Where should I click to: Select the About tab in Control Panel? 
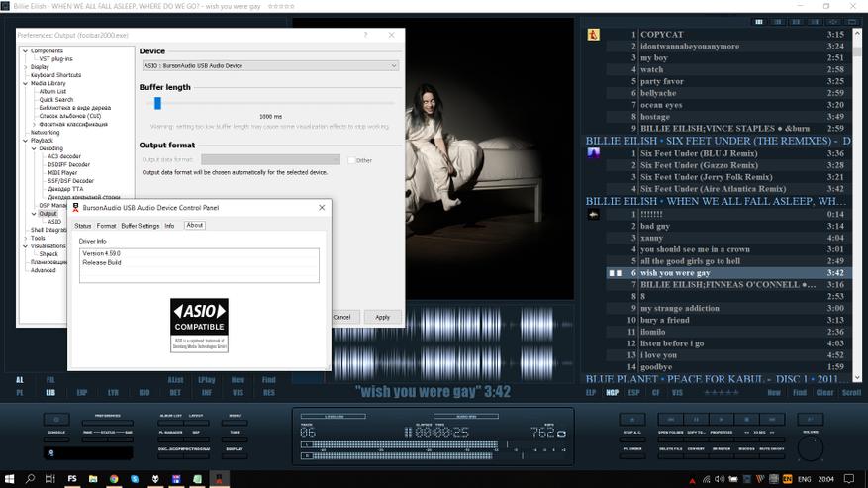pos(194,225)
